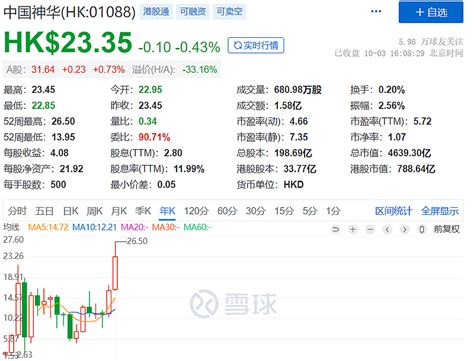Open the 前复权 adjustment dropdown

tap(447, 229)
